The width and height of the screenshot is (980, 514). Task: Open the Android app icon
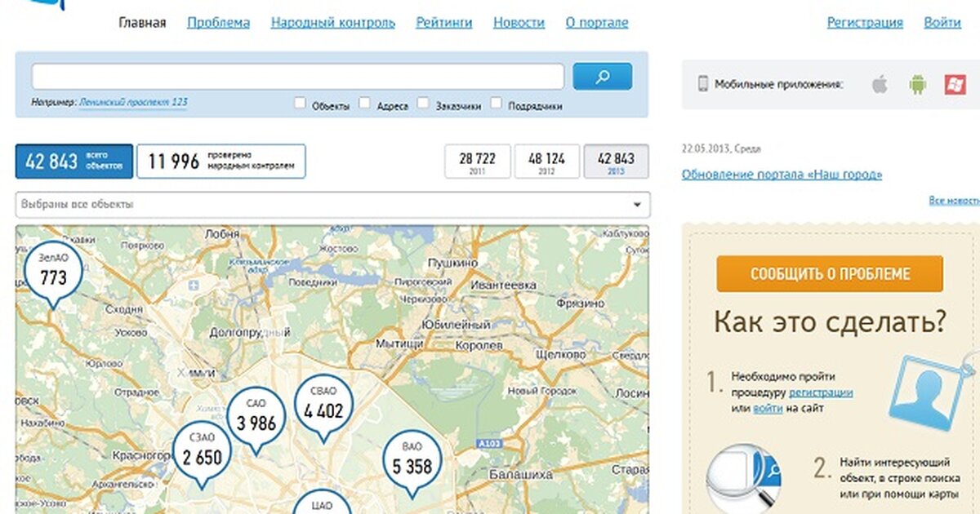click(x=918, y=84)
